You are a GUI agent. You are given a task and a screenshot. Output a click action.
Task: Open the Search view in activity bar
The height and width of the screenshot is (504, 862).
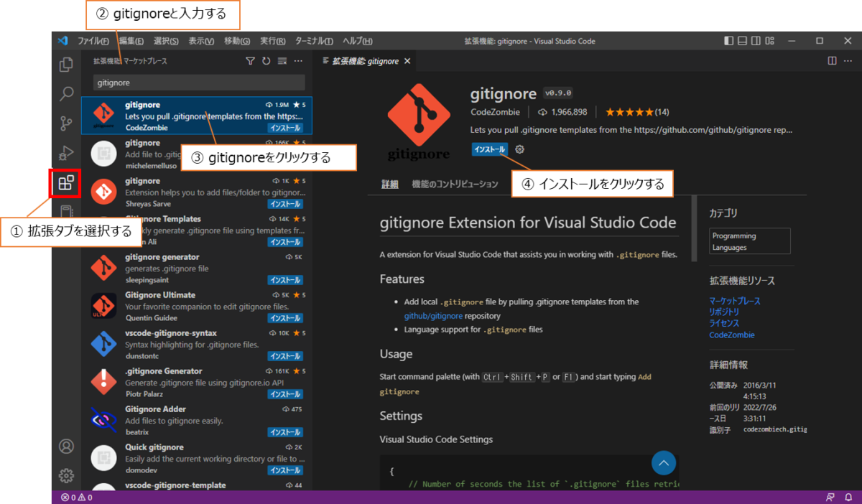point(66,94)
